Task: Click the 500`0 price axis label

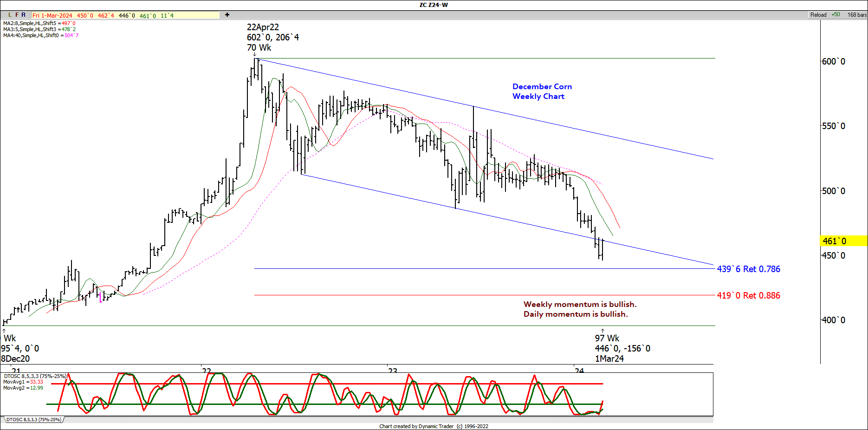Action: [834, 191]
